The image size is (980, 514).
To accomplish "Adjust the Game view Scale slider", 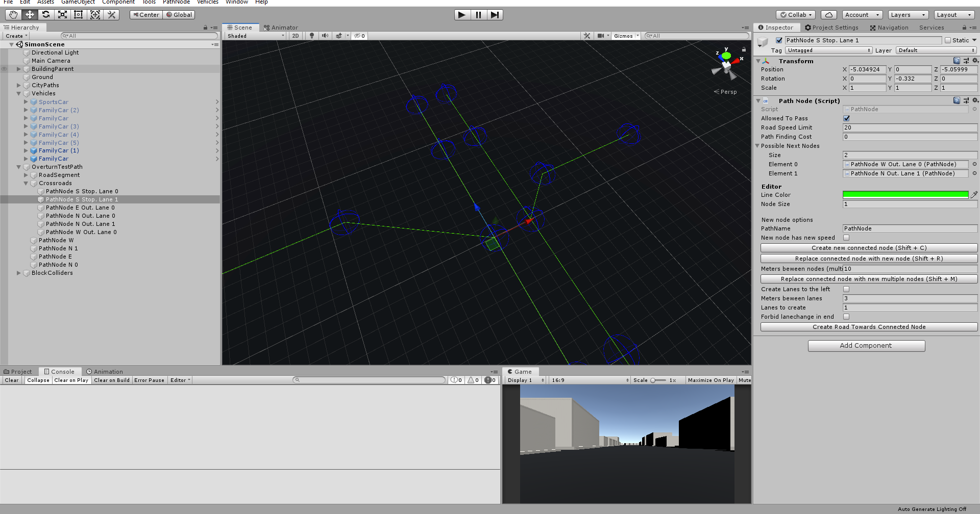I will pyautogui.click(x=658, y=380).
